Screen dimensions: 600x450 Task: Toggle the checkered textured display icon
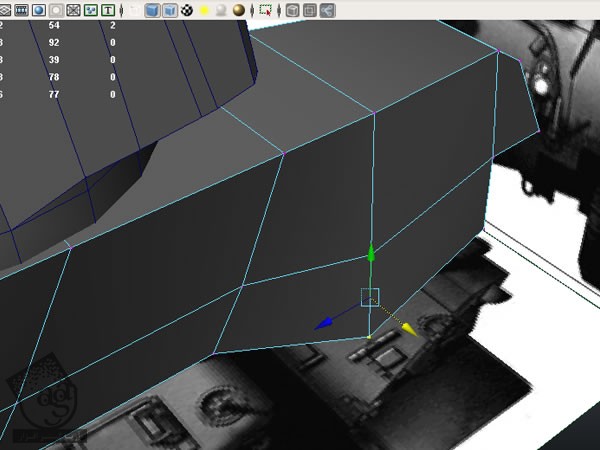pos(186,10)
